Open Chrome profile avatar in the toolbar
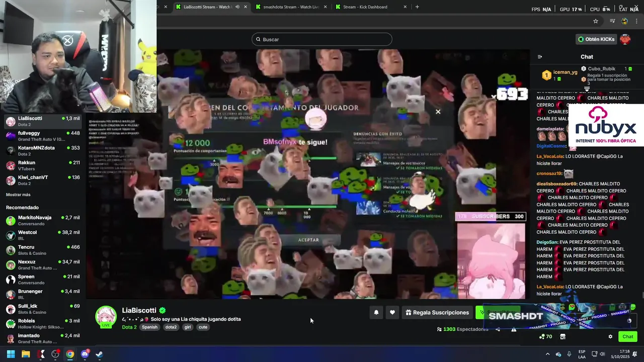 (624, 21)
